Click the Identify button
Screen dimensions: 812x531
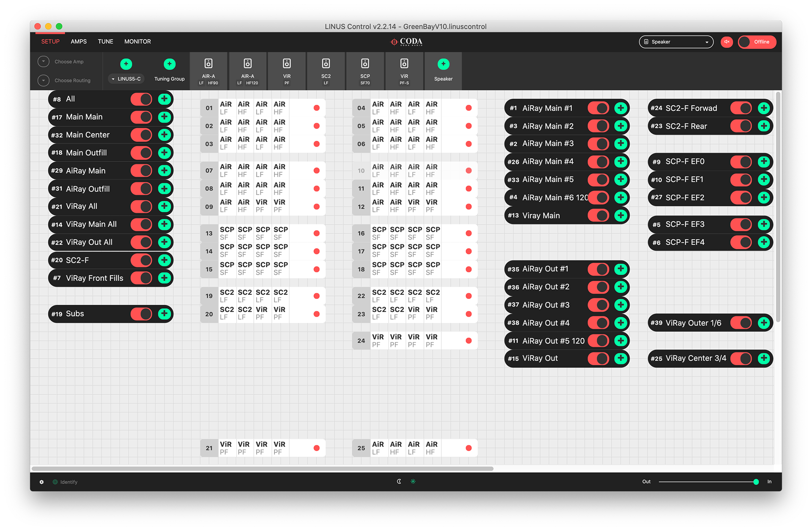(65, 482)
